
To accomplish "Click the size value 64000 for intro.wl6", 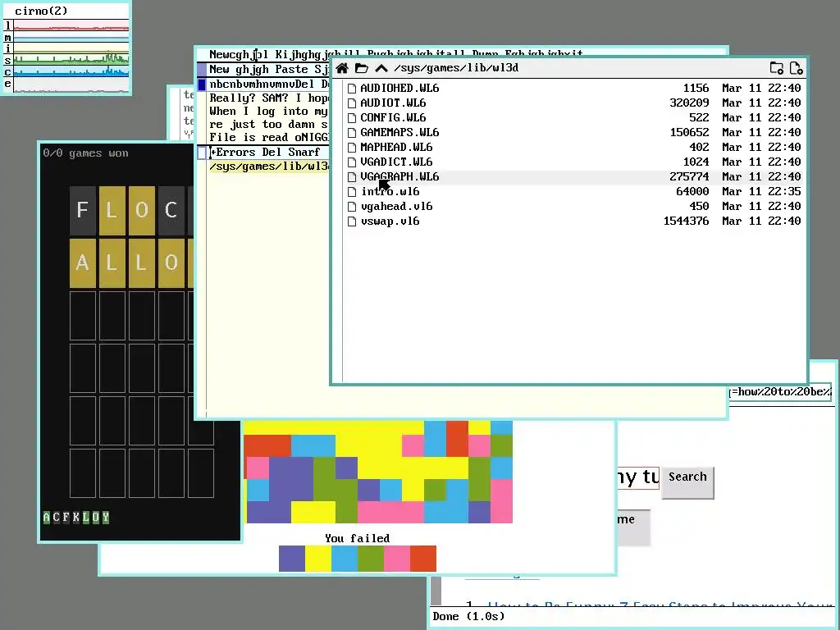I will [x=692, y=192].
